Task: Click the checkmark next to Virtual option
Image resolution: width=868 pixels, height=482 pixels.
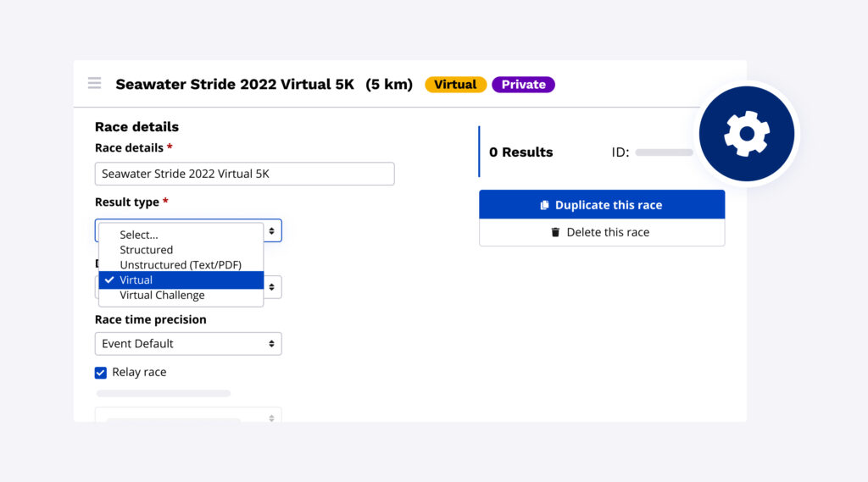Action: [108, 280]
